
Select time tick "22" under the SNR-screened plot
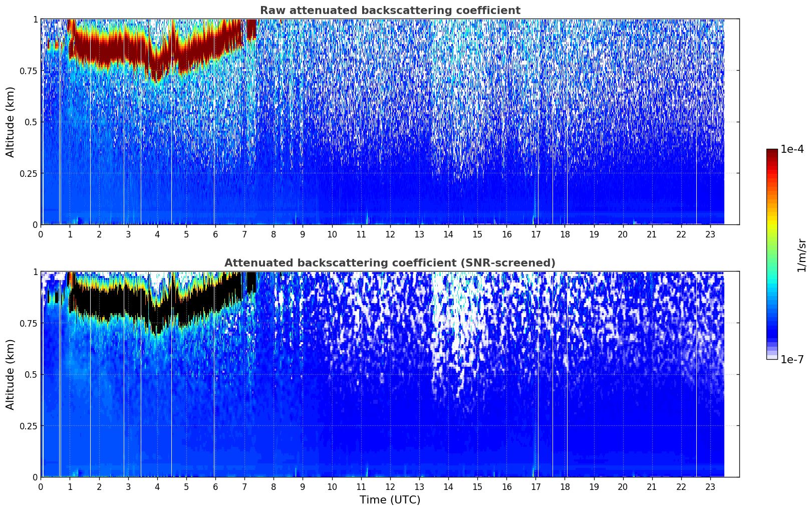681,486
